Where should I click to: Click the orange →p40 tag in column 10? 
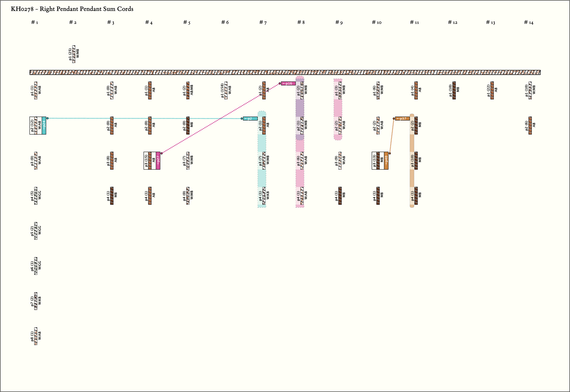tap(386, 161)
